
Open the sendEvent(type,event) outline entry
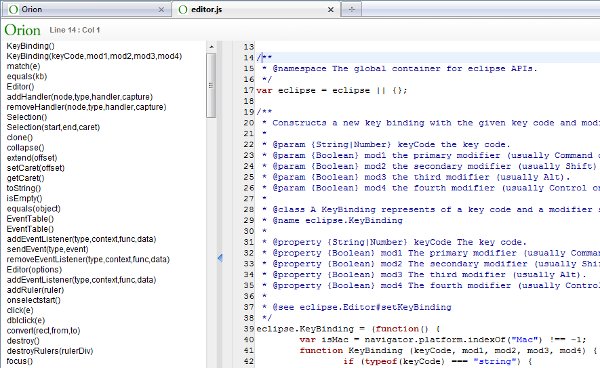pos(47,249)
